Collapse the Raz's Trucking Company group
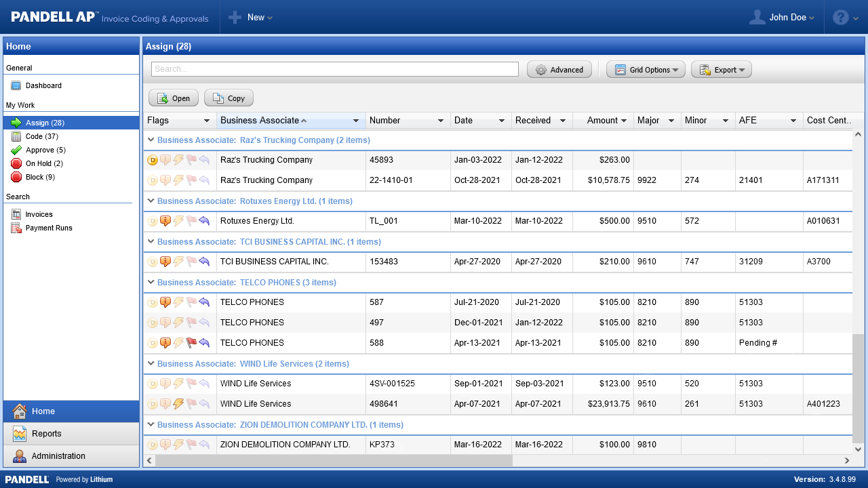Image resolution: width=868 pixels, height=488 pixels. (151, 140)
